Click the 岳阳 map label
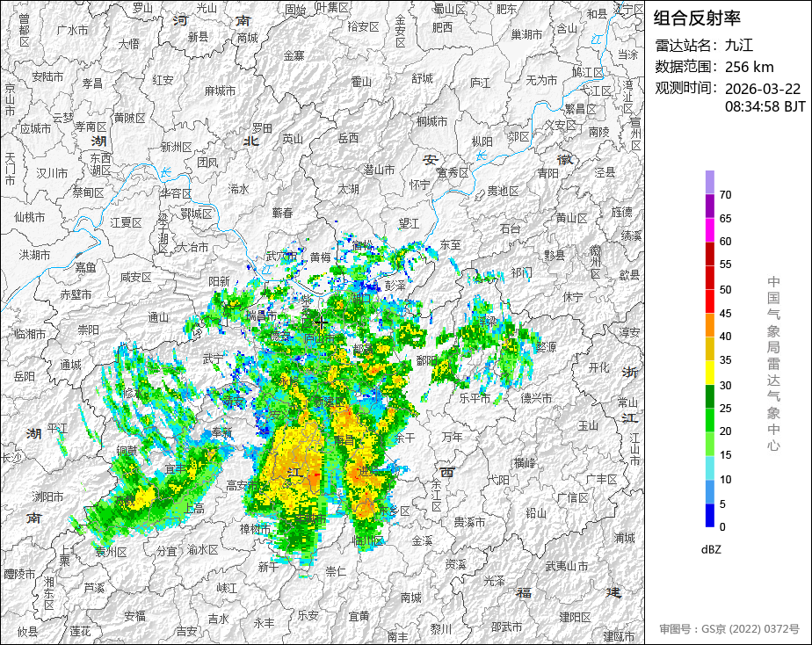This screenshot has height=645, width=812. [25, 376]
